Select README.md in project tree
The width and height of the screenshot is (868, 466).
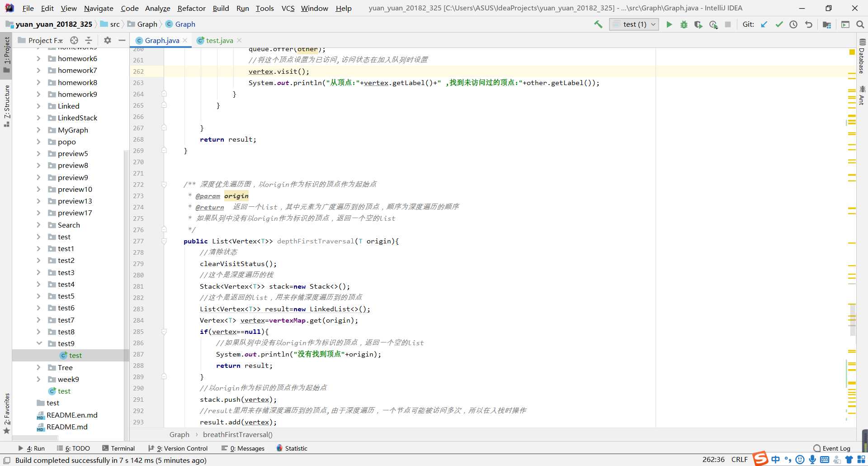pyautogui.click(x=67, y=427)
